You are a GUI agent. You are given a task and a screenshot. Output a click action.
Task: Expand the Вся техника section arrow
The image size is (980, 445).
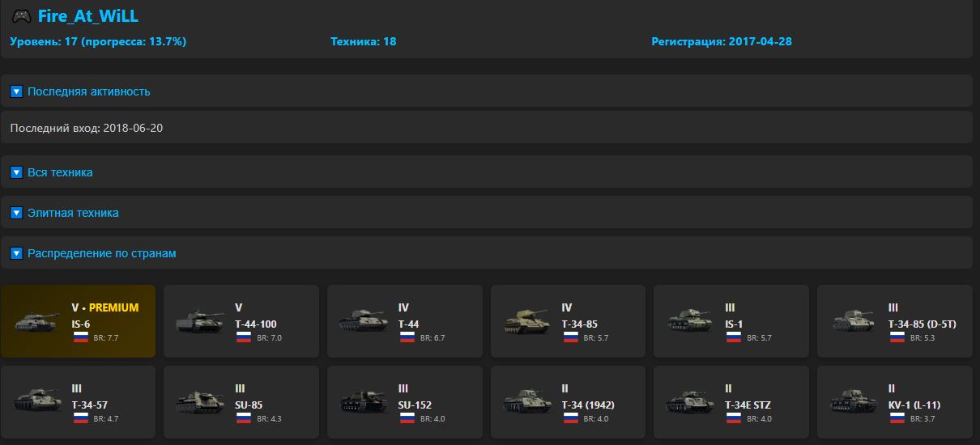[16, 172]
